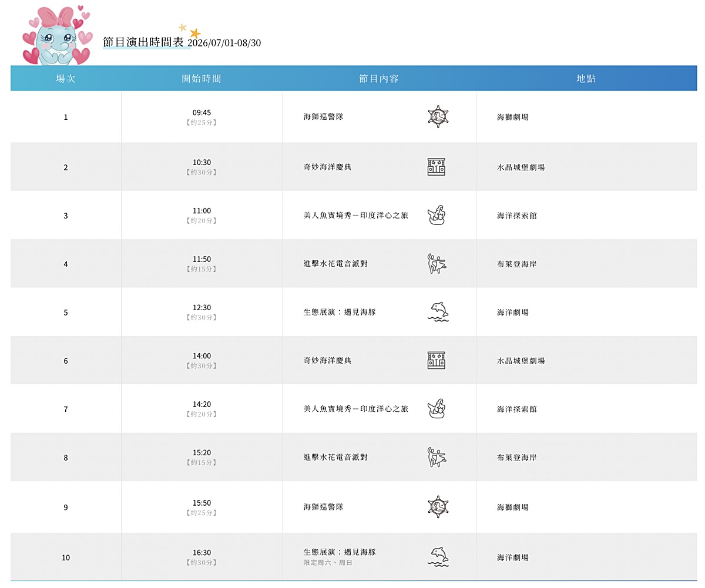Click the 約15分 duration under 11:50
Screen dimensions: 705x588
(202, 269)
